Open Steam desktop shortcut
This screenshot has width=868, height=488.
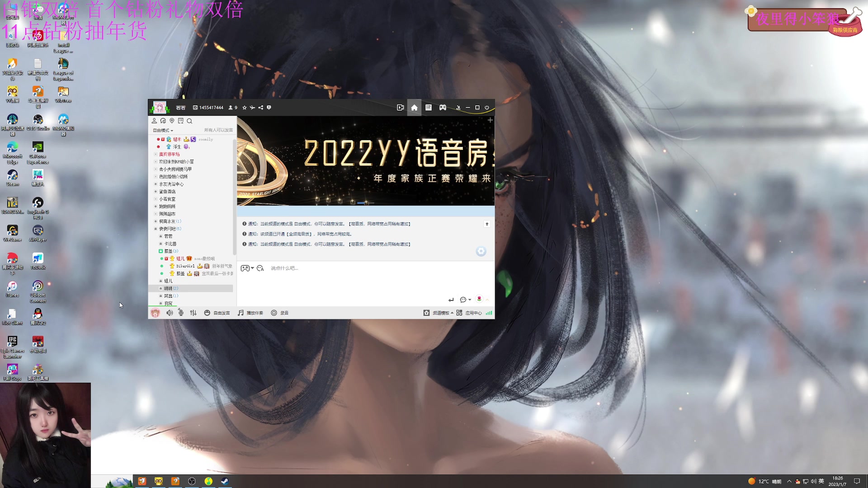(x=12, y=178)
